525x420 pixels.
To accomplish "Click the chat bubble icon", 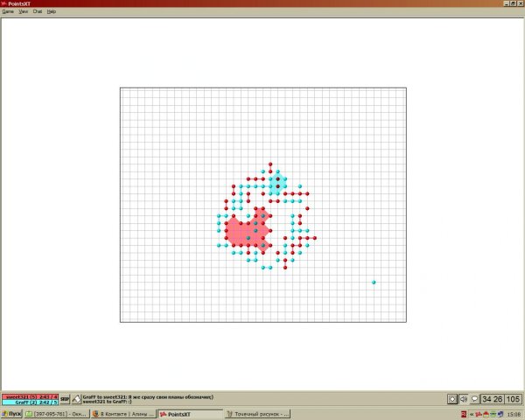I will [x=474, y=399].
